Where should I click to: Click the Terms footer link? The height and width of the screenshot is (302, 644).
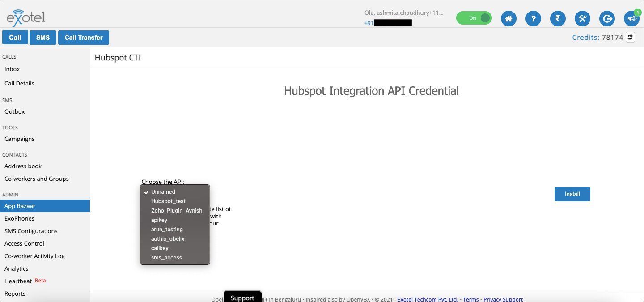coord(470,299)
